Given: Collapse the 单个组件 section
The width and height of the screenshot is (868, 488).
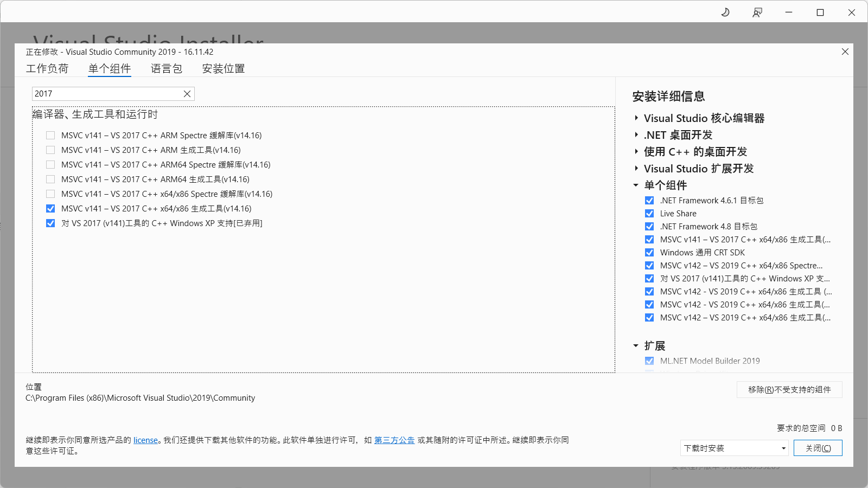Looking at the screenshot, I should (x=636, y=185).
